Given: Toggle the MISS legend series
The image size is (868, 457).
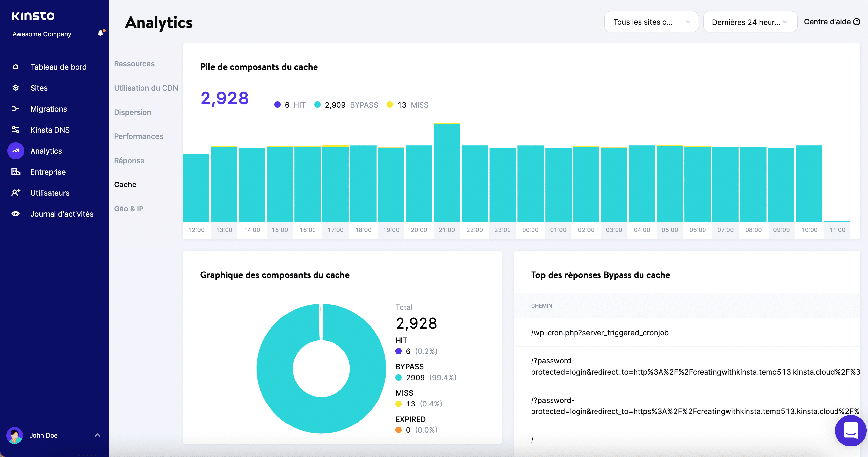Looking at the screenshot, I should click(408, 105).
